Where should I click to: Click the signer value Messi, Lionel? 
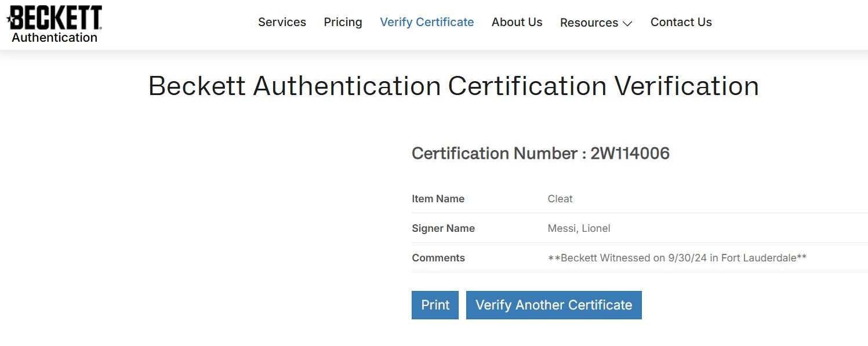point(579,228)
